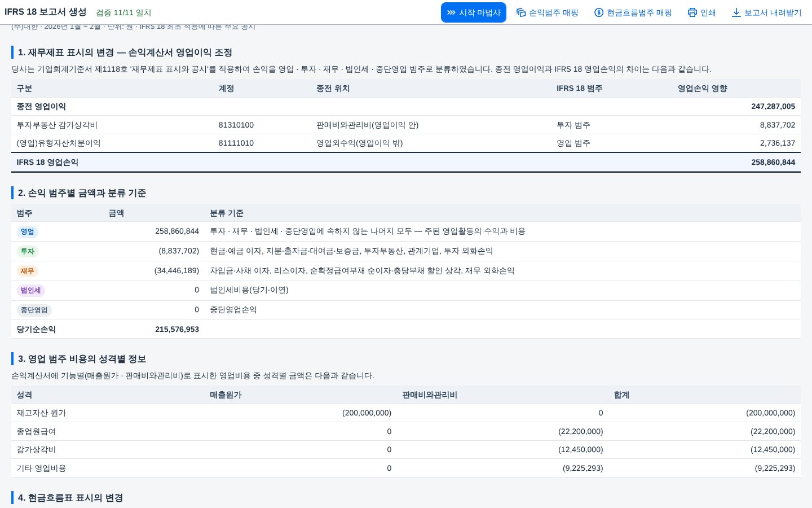Viewport: 812px width, 508px height.
Task: Select the (영업)유형자산처분이익 row label
Action: [59, 143]
